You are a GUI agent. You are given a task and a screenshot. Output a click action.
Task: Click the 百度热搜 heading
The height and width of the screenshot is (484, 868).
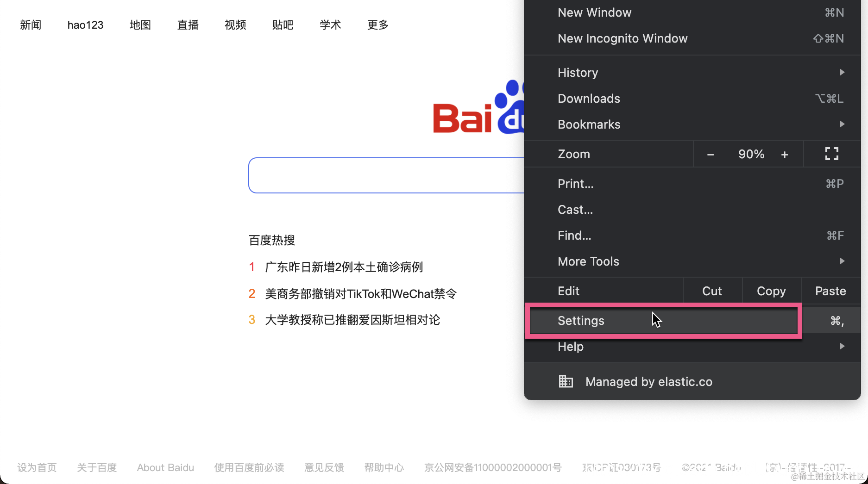pos(272,240)
